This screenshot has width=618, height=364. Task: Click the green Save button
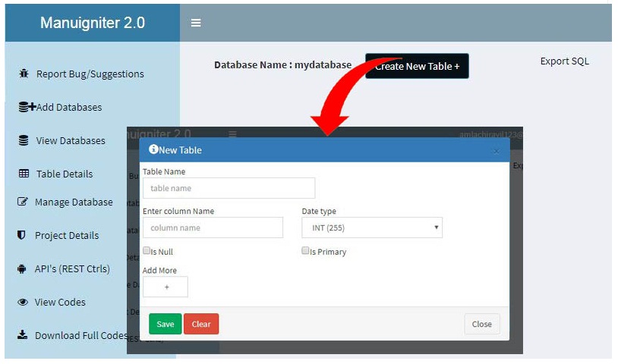(x=165, y=324)
